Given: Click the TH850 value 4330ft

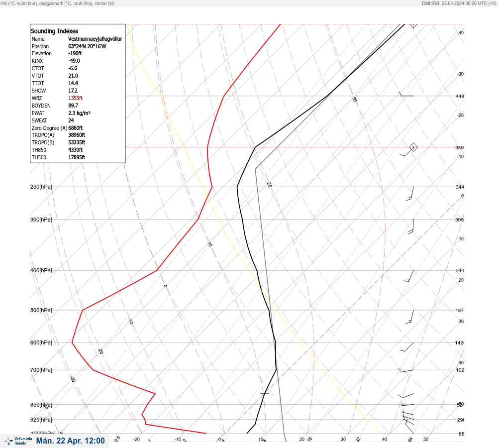Looking at the screenshot, I should tap(76, 150).
